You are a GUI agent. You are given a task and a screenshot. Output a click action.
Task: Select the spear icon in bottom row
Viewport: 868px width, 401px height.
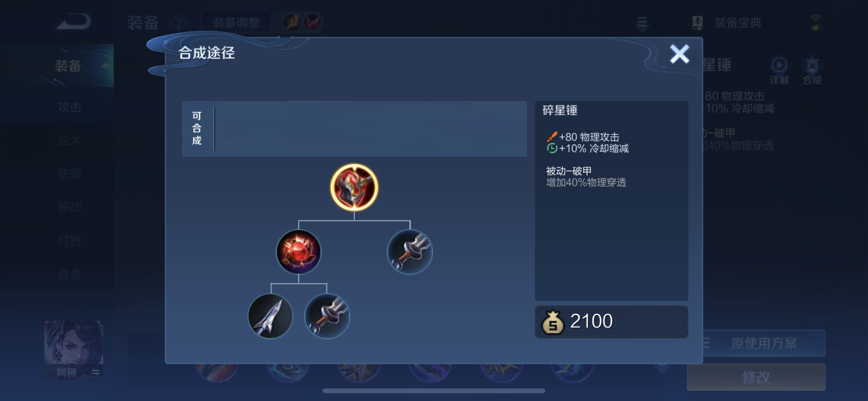[x=327, y=316]
